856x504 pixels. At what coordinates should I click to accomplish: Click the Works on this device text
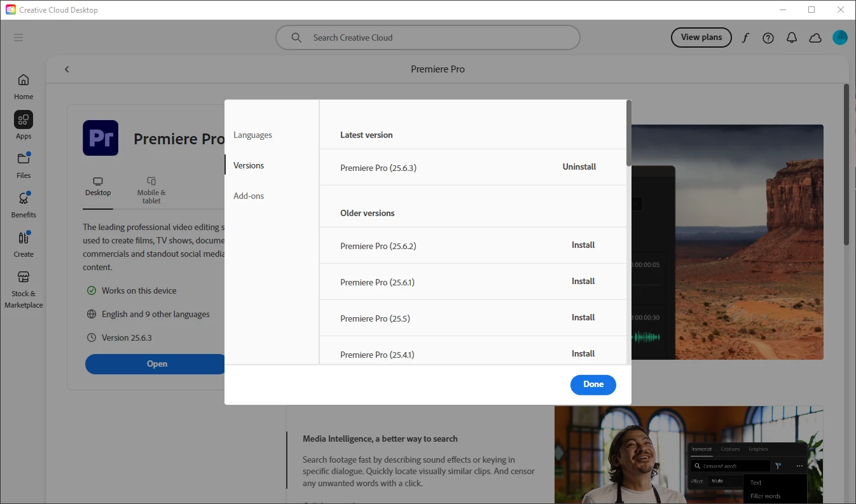coord(139,290)
